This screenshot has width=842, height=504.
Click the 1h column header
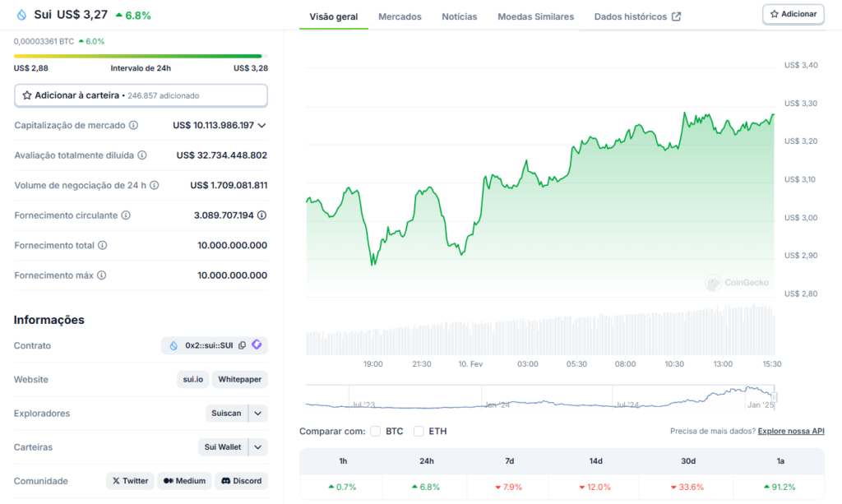[x=343, y=461]
